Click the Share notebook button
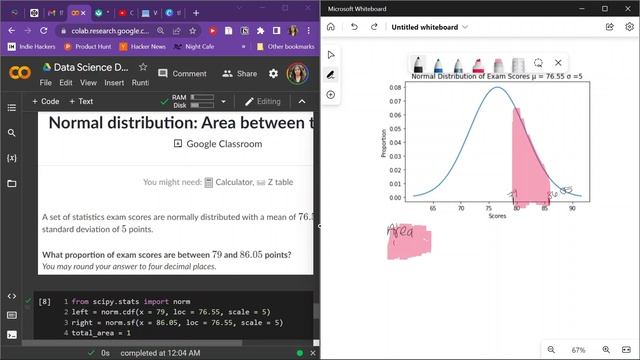This screenshot has height=360, width=640. tap(240, 73)
